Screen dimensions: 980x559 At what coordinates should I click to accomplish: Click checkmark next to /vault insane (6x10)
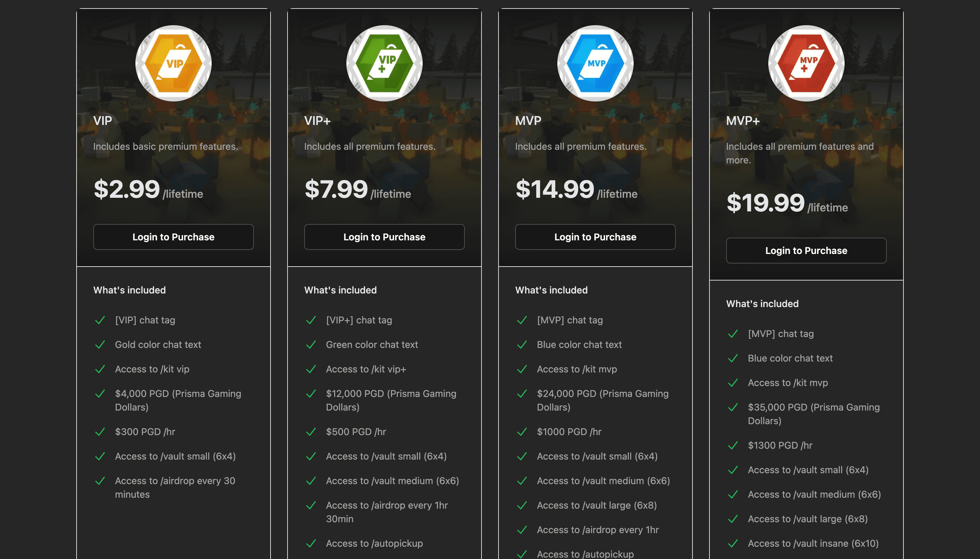coord(733,544)
